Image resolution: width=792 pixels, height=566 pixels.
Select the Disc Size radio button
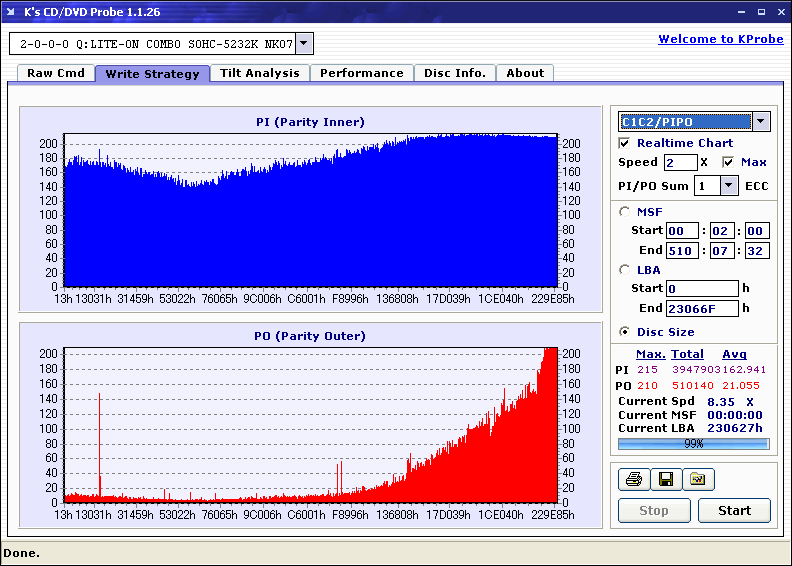(624, 332)
